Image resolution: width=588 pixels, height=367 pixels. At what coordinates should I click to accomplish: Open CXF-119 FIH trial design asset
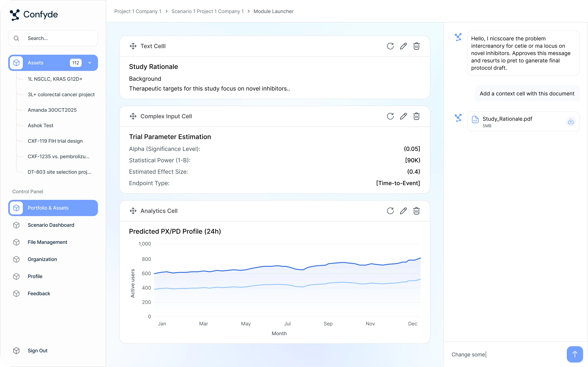(55, 141)
